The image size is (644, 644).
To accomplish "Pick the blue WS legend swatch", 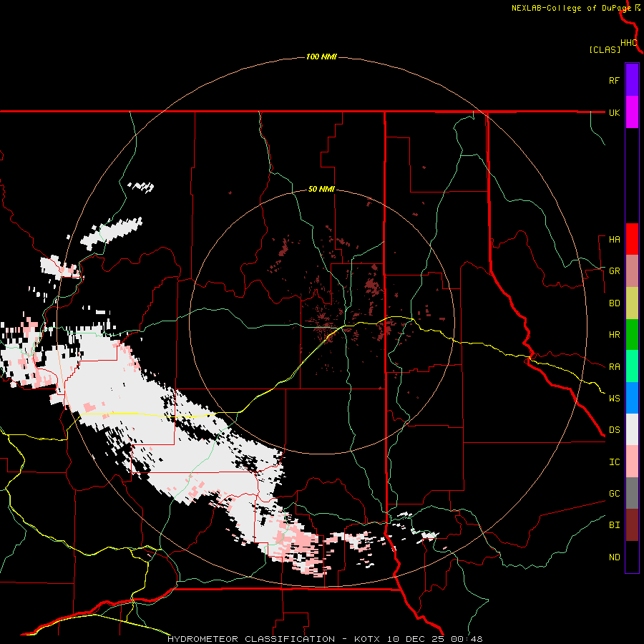I will (632, 398).
